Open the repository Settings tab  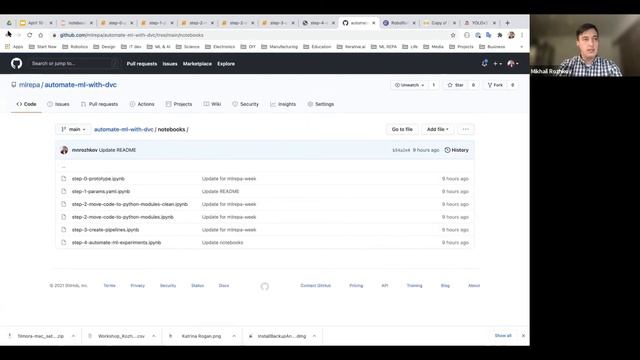(x=321, y=104)
